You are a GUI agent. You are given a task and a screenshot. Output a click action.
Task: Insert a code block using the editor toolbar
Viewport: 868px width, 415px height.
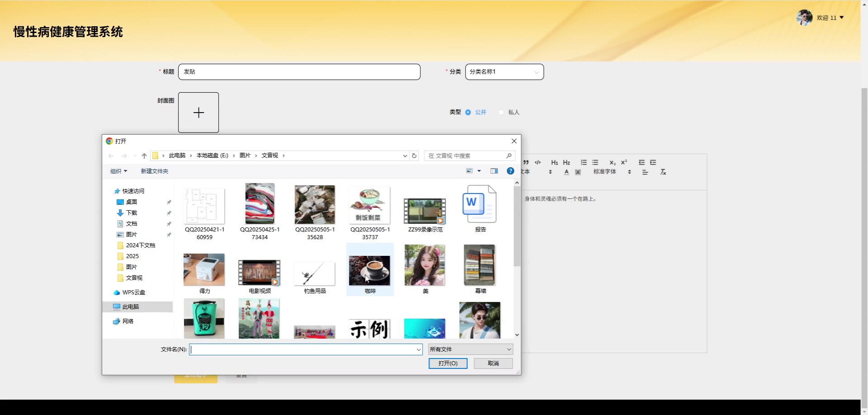(x=538, y=162)
